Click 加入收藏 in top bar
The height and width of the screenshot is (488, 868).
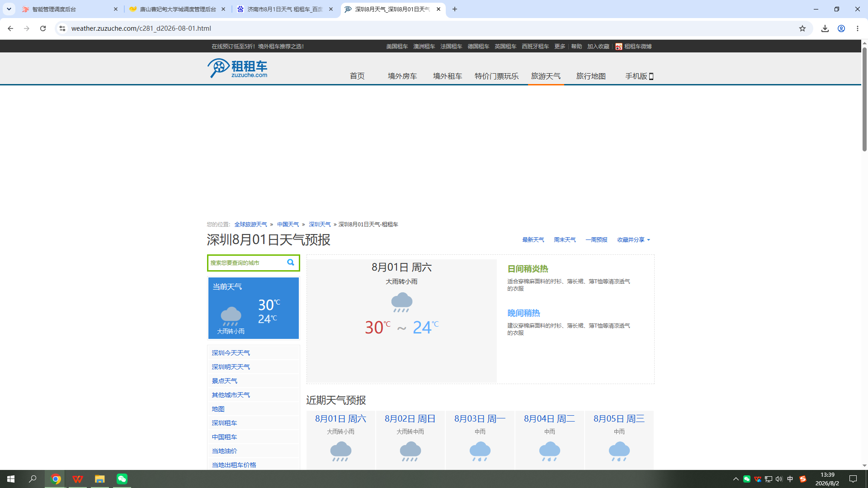[598, 47]
